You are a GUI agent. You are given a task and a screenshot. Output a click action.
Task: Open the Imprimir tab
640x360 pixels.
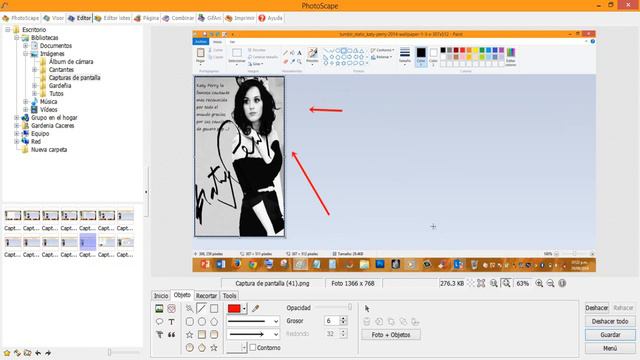pos(240,18)
